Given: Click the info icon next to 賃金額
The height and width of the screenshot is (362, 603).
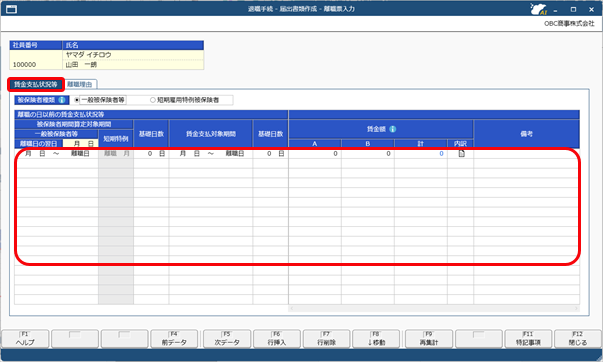Looking at the screenshot, I should coord(392,129).
